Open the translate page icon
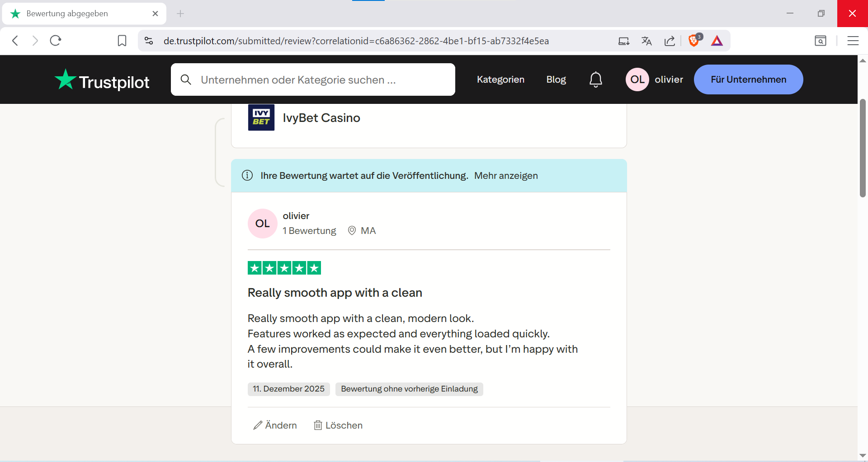 [646, 41]
